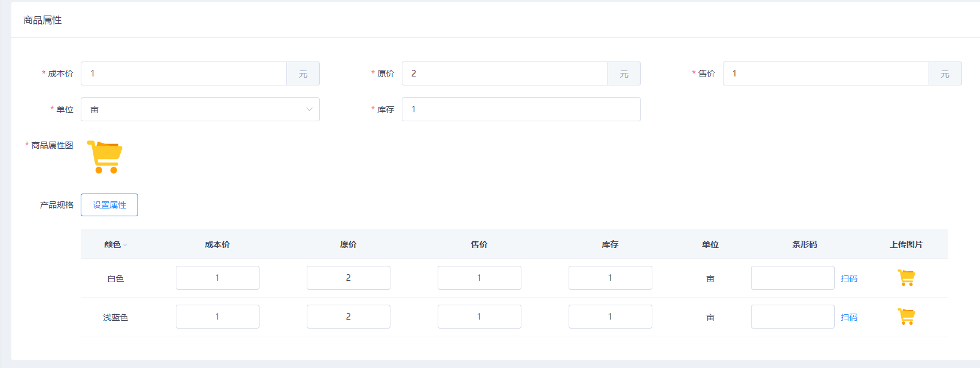The image size is (980, 368).
Task: Expand the 颜色 column header dropdown arrow
Action: click(125, 245)
